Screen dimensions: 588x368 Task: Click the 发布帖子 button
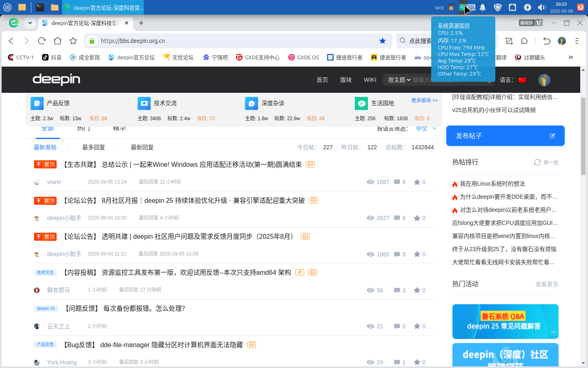pos(506,136)
